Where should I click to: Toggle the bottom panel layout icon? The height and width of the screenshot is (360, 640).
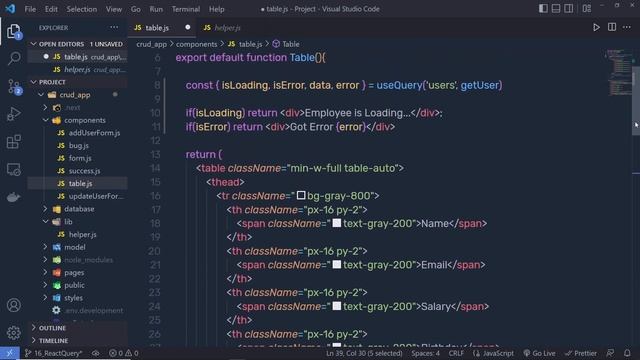[556, 9]
